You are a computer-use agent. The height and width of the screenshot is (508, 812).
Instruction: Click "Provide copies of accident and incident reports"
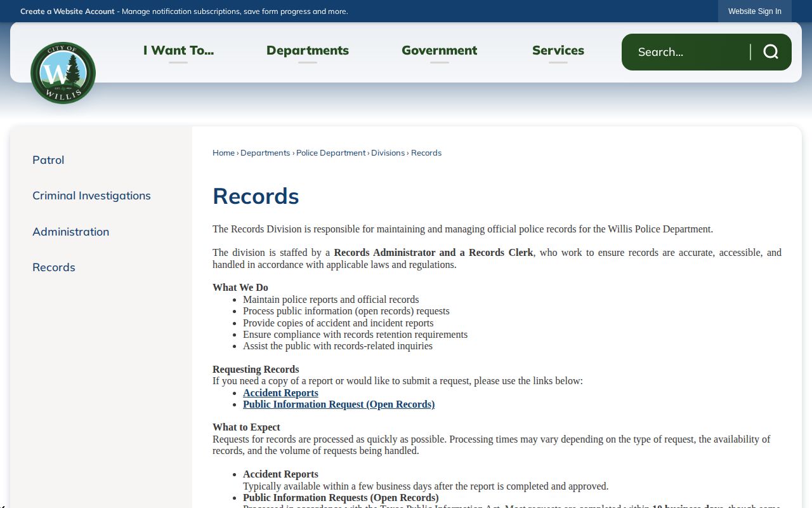(338, 323)
